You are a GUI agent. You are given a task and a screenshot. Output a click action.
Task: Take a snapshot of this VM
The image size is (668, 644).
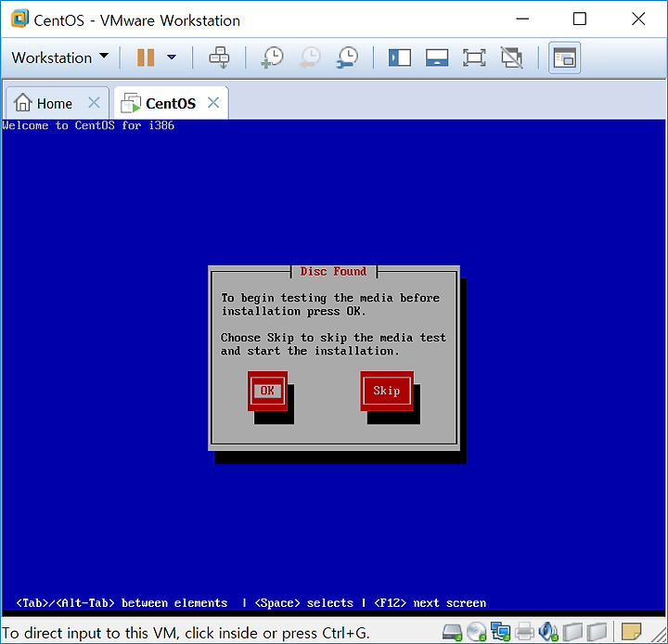pyautogui.click(x=272, y=58)
